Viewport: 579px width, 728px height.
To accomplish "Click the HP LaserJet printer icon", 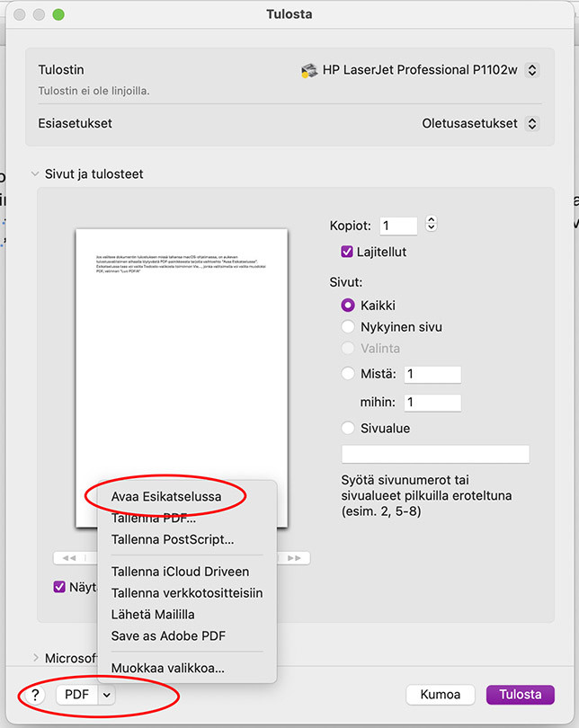I will click(x=309, y=70).
